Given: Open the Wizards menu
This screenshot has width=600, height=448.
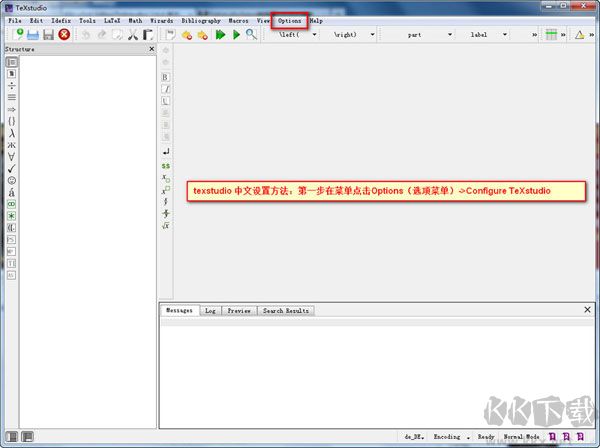Looking at the screenshot, I should point(161,21).
